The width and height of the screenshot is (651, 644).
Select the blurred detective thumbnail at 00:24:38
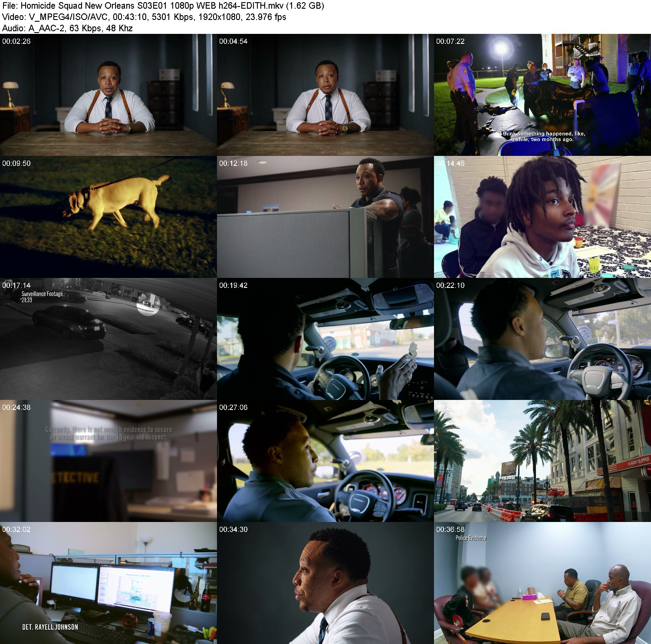(108, 461)
